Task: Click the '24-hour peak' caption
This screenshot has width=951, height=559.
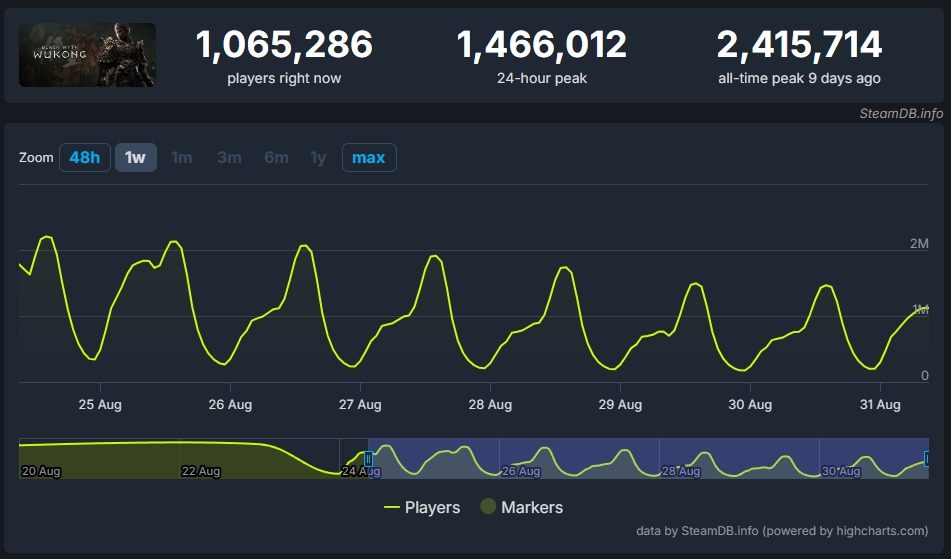Action: point(542,78)
